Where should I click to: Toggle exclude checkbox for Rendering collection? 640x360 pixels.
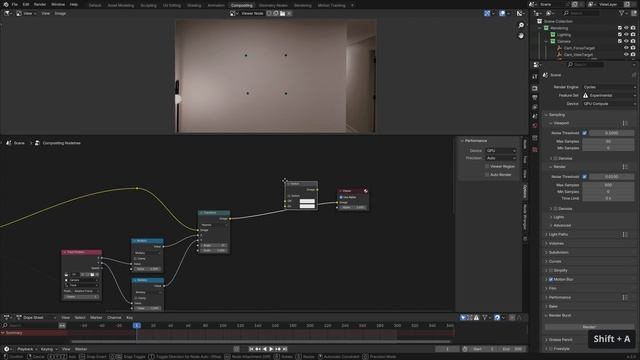coord(620,28)
